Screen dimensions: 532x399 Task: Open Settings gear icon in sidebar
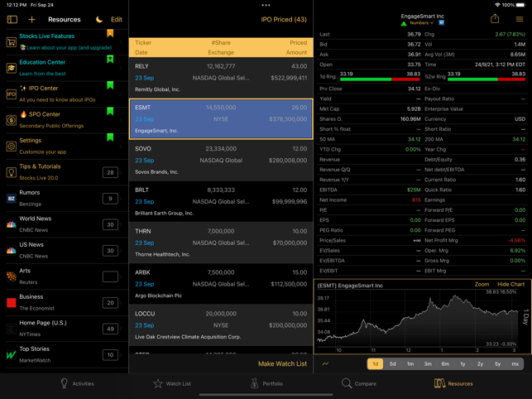pos(12,147)
